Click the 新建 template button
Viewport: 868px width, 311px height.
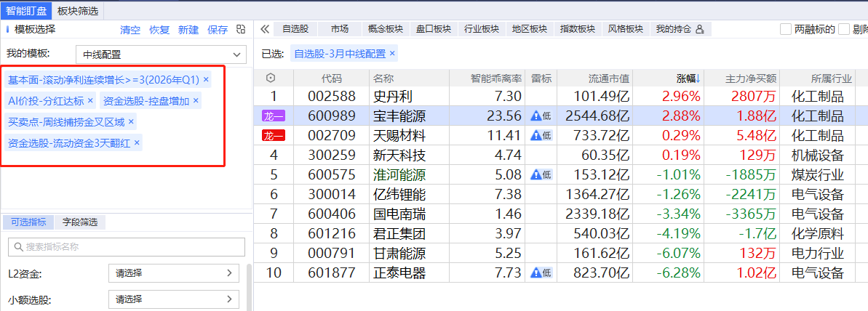click(188, 30)
